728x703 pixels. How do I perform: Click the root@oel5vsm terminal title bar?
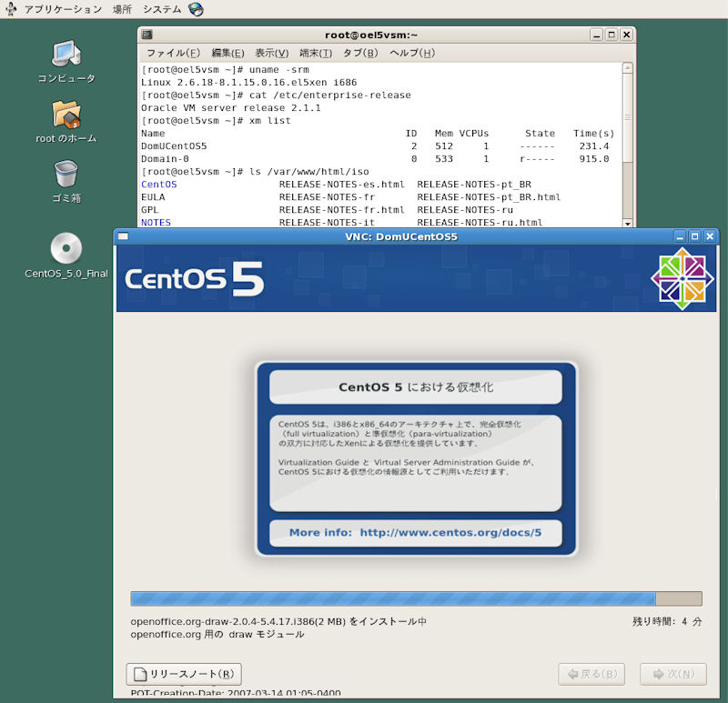[371, 35]
